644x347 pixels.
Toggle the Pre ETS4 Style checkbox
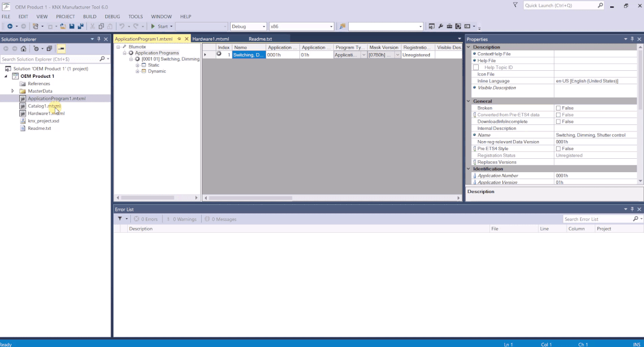tap(558, 149)
